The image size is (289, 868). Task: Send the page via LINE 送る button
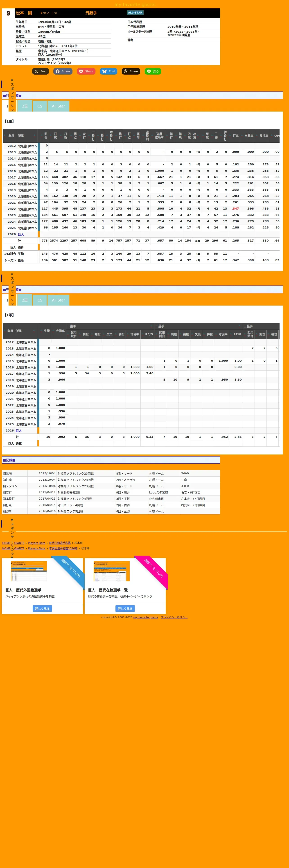coord(153,71)
